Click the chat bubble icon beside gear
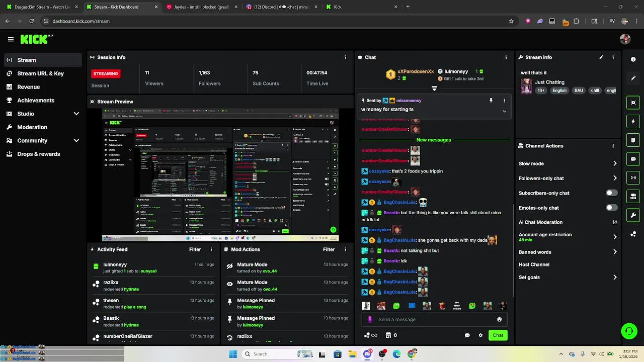 467,335
